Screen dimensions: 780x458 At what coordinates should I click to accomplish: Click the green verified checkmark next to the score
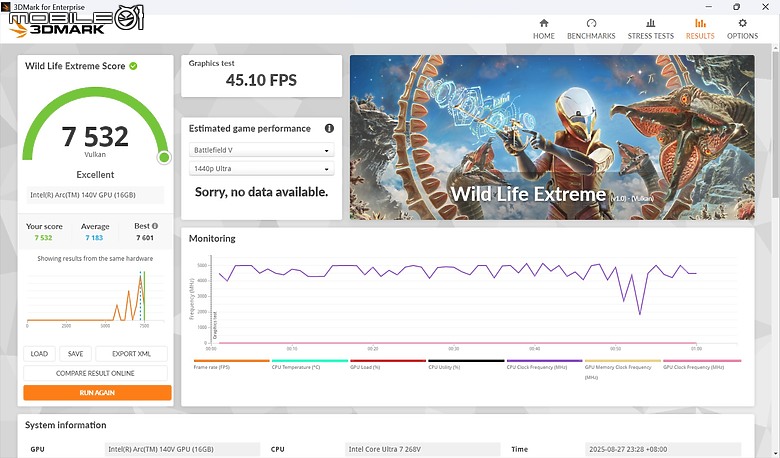coord(133,66)
